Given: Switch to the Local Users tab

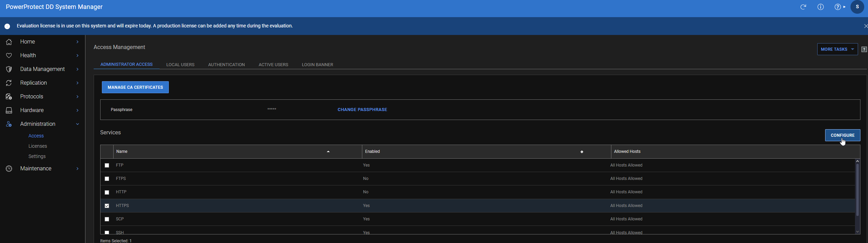Looking at the screenshot, I should tap(180, 65).
